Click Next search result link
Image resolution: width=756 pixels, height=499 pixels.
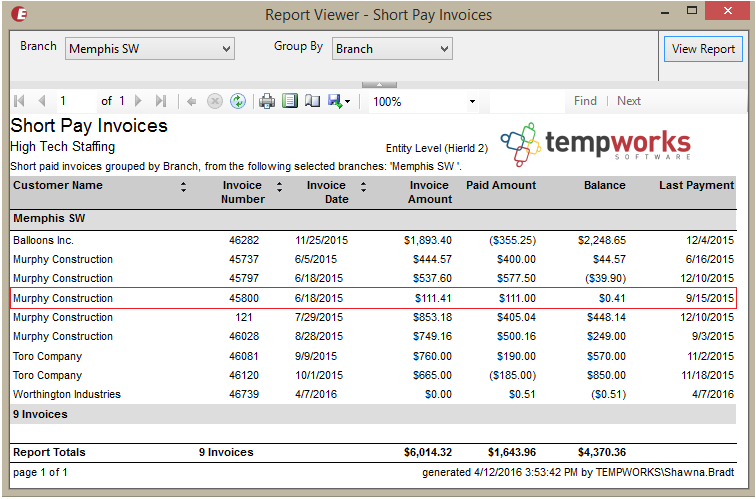(629, 101)
